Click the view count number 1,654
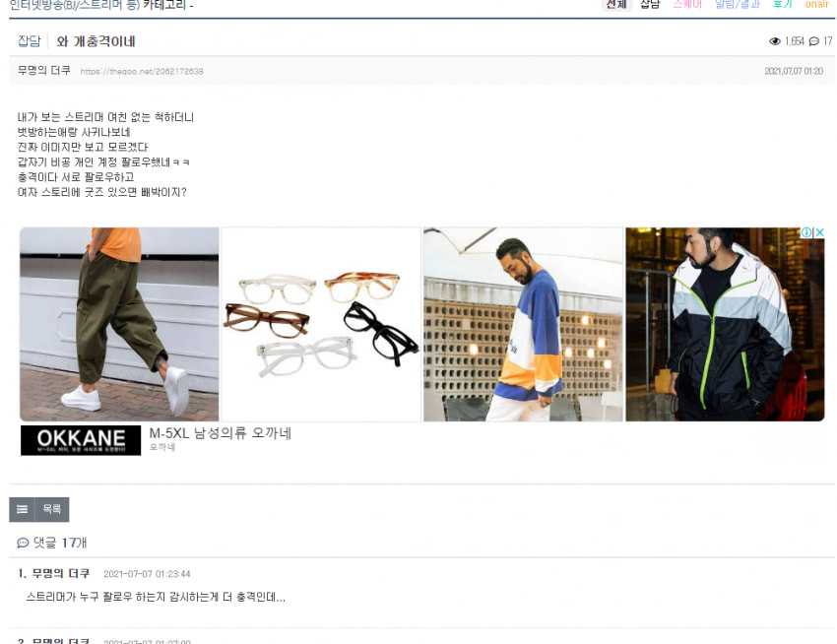This screenshot has width=837, height=644. pyautogui.click(x=795, y=41)
